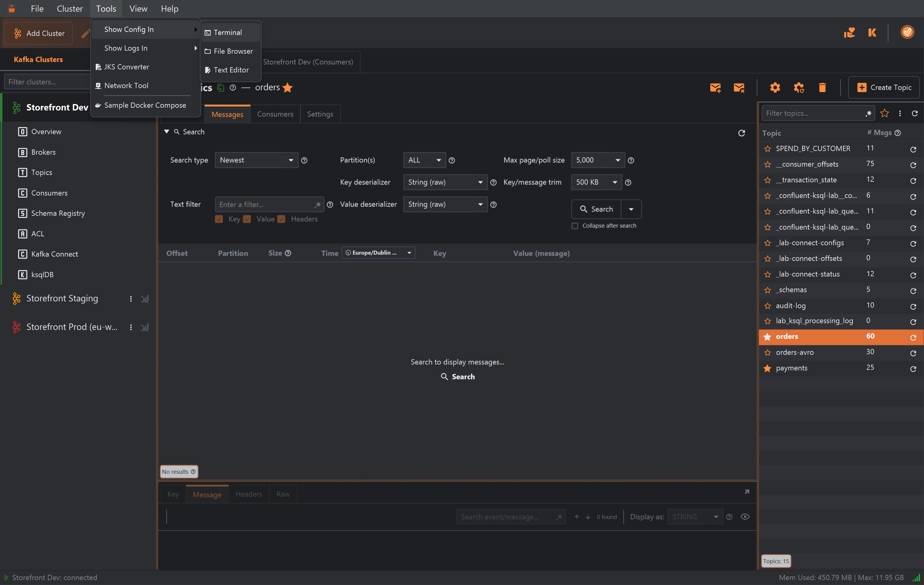Screen dimensions: 924x585
Task: Collapse the Search section triangle
Action: 167,132
